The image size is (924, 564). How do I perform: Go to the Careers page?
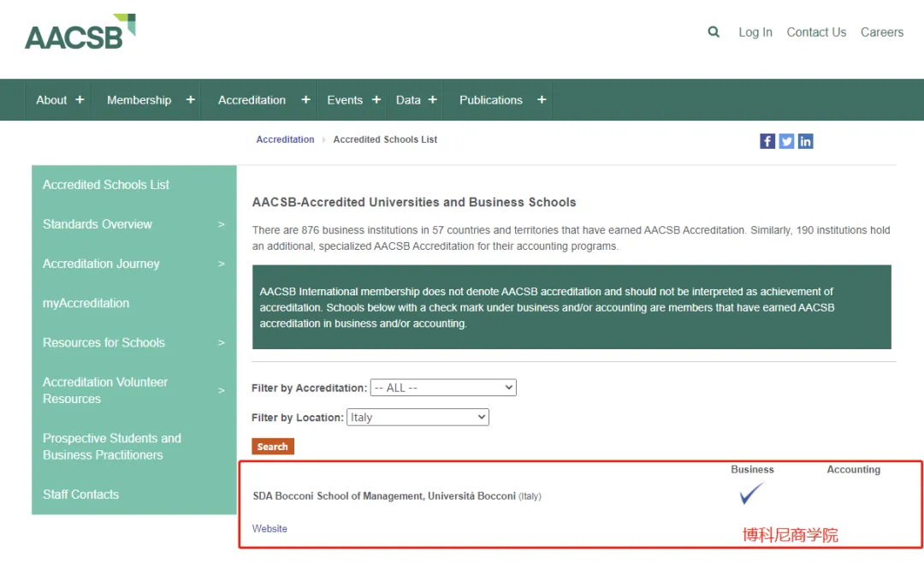coord(881,33)
